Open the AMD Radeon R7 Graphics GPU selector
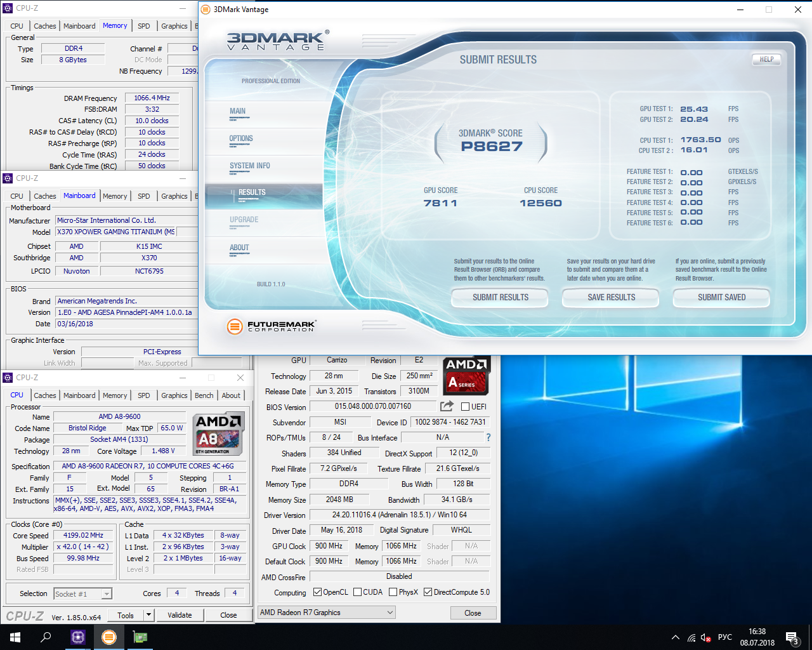 [x=327, y=613]
